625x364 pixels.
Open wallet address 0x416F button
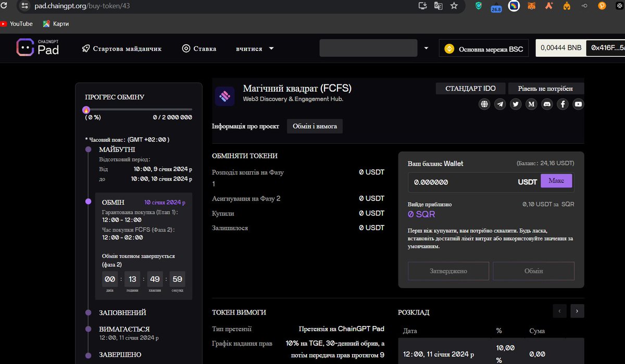click(605, 48)
